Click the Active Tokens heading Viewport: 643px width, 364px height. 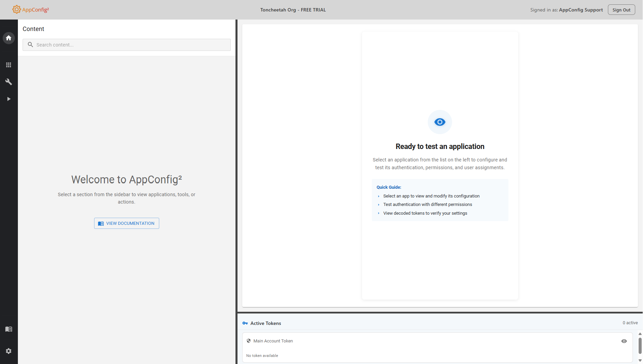[x=266, y=323]
